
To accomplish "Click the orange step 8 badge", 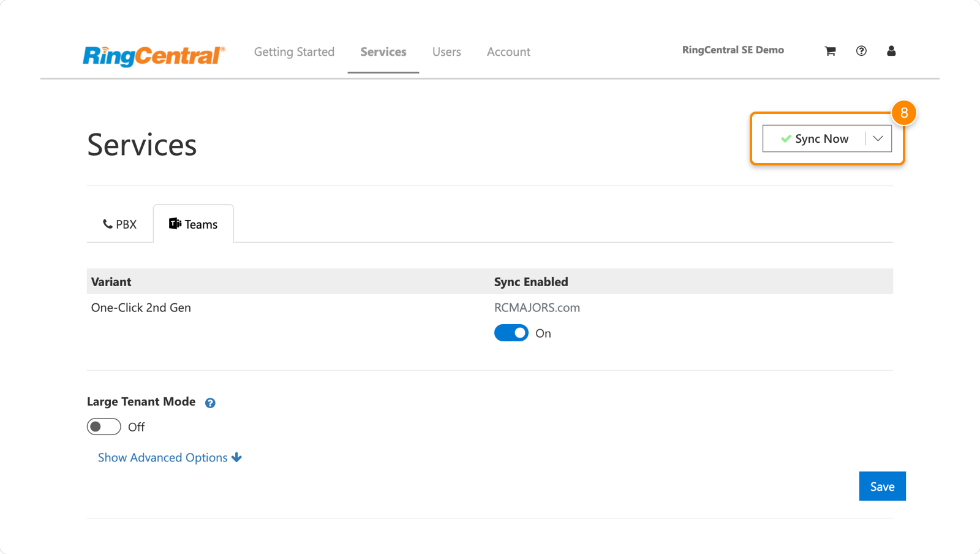I will point(903,113).
